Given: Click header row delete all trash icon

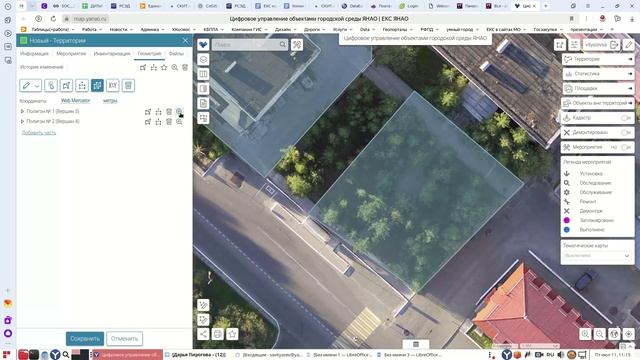Looking at the screenshot, I should coord(185,67).
